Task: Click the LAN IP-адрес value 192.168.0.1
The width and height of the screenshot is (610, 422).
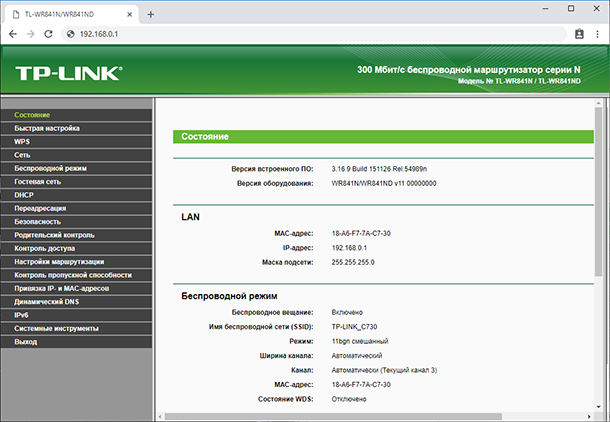Action: point(349,248)
